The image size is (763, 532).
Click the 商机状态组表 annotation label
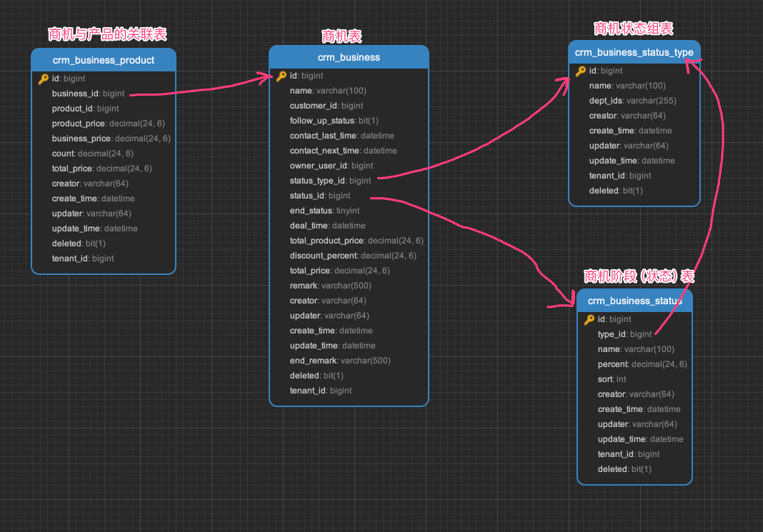tap(633, 29)
